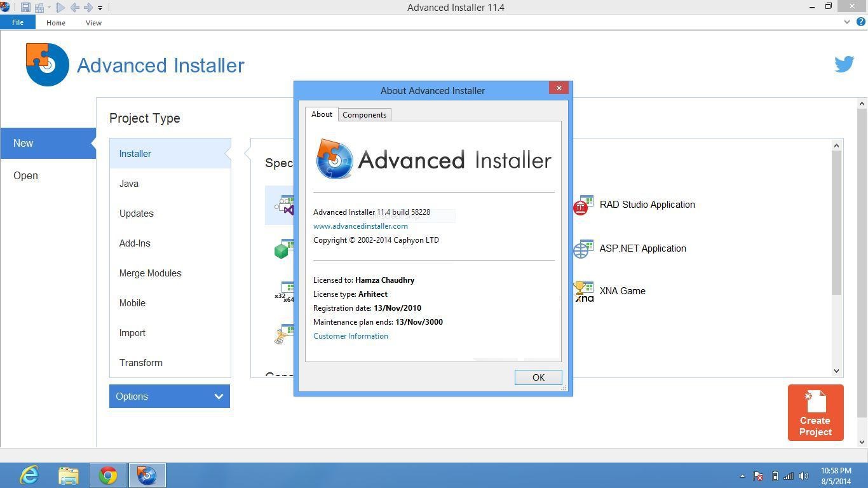868x488 pixels.
Task: Switch to the Components tab in dialog
Action: pyautogui.click(x=364, y=115)
